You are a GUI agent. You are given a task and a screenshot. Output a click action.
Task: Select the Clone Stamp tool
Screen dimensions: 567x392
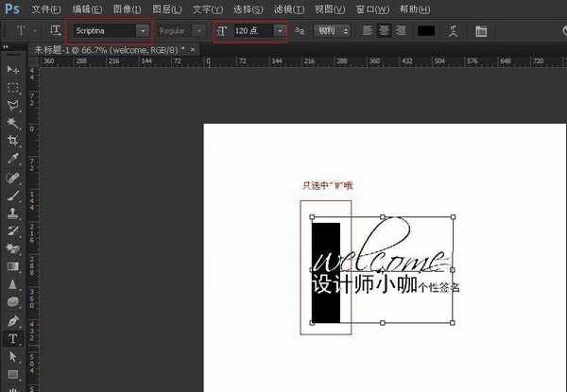pos(13,213)
